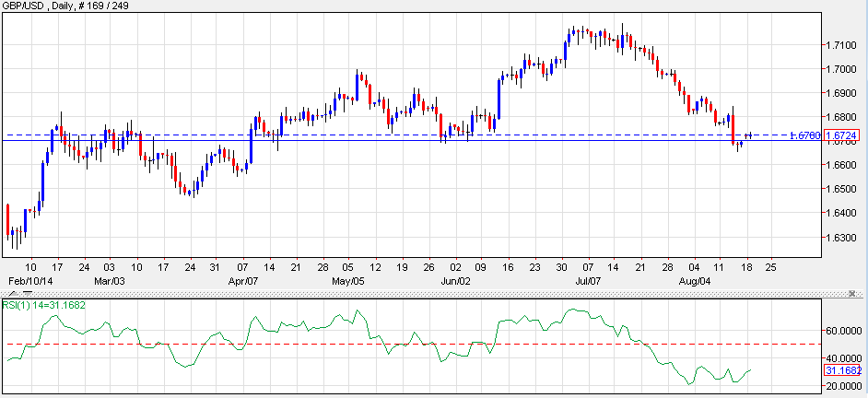This screenshot has width=868, height=398.
Task: Click the Mar/03 date label
Action: point(110,278)
